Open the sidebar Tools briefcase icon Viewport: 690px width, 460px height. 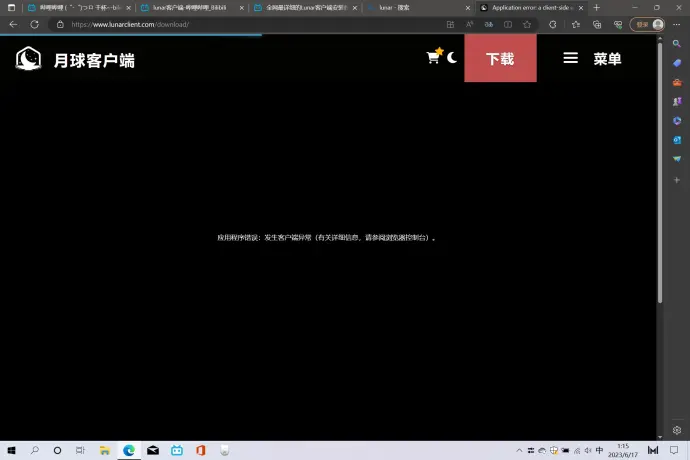(677, 82)
